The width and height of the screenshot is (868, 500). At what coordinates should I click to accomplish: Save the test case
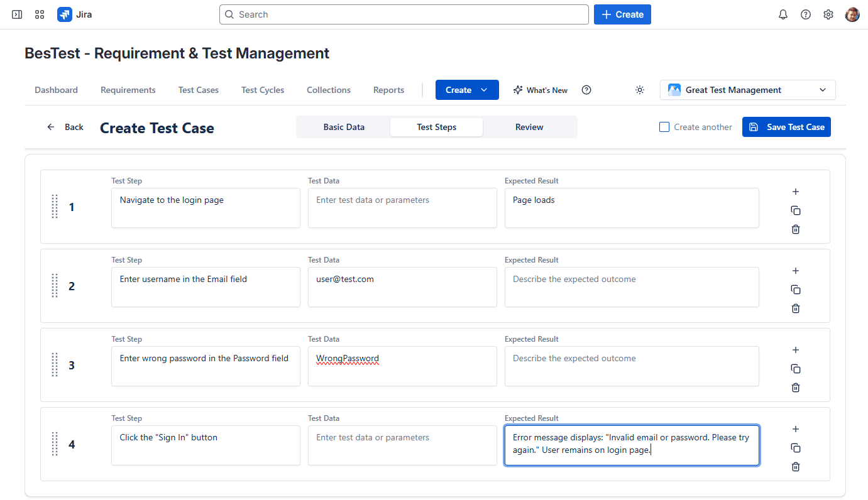click(786, 126)
